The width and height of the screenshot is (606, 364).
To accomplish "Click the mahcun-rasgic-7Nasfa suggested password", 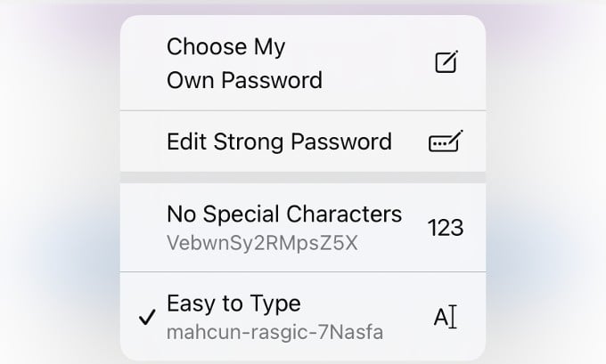I will point(274,332).
